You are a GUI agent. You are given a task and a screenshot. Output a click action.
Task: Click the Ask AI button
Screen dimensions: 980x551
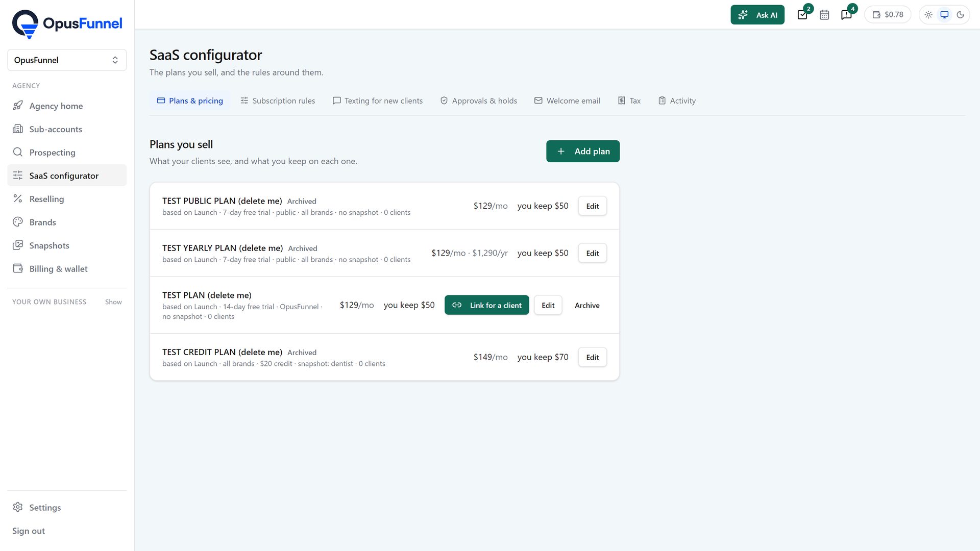(x=757, y=15)
